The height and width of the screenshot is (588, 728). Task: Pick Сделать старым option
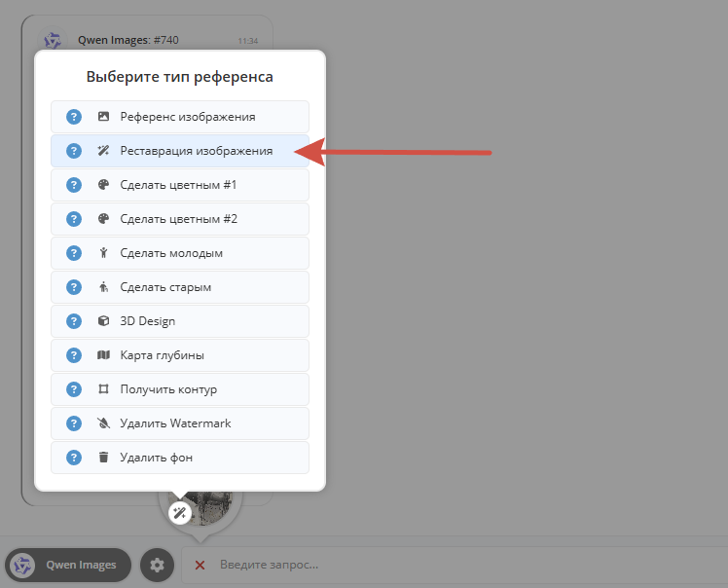click(180, 287)
